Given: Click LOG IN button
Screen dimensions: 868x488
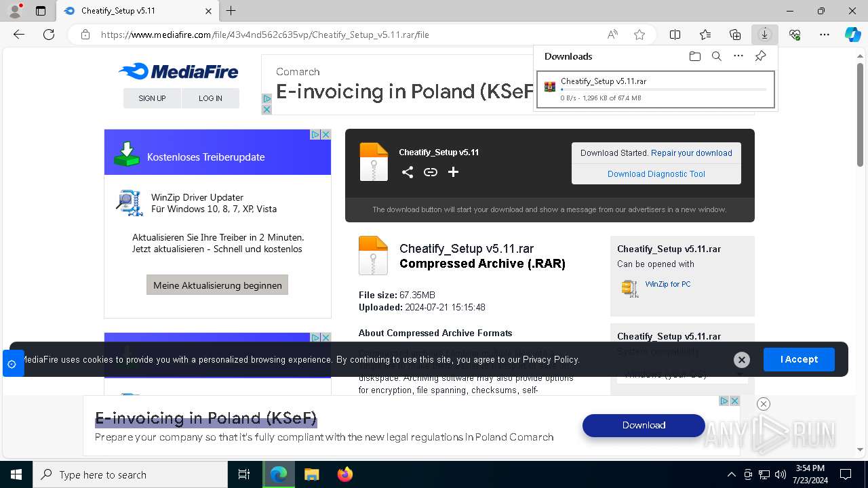Looking at the screenshot, I should point(210,98).
